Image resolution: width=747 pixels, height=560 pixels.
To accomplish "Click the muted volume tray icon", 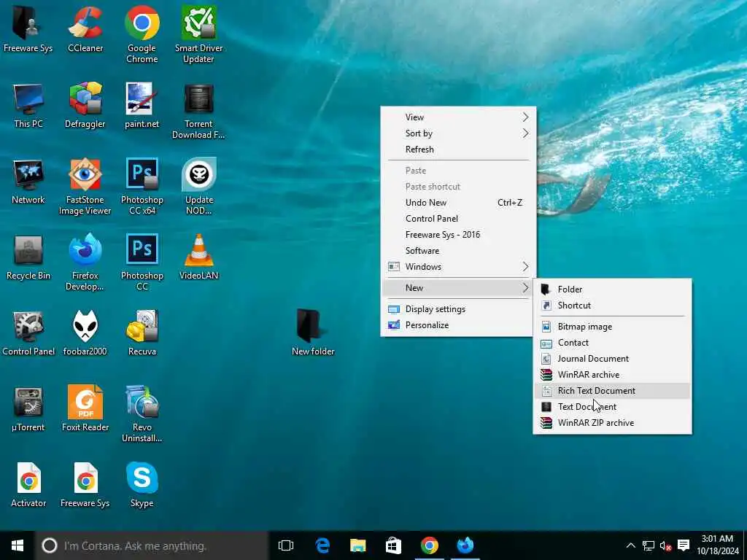I will point(665,545).
